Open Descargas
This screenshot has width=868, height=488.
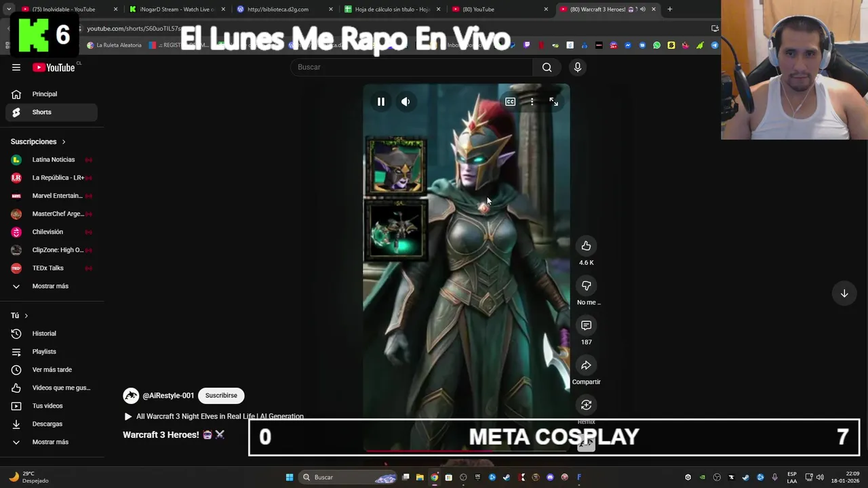(x=52, y=424)
